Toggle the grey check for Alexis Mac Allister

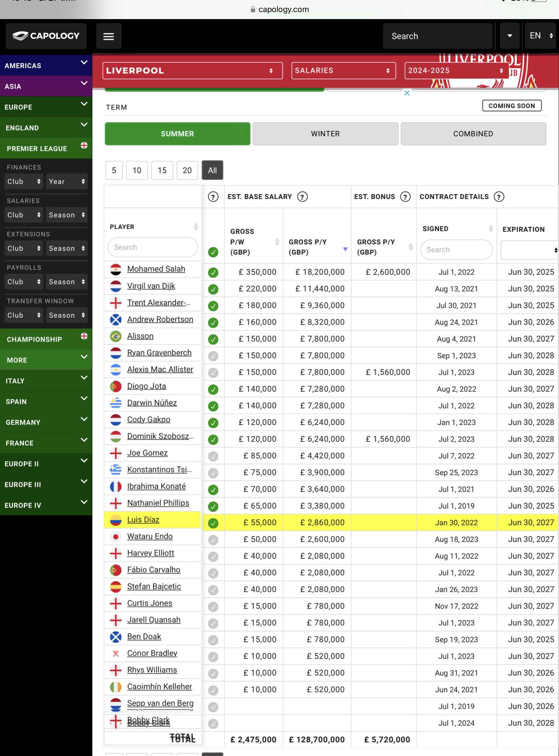(x=213, y=373)
